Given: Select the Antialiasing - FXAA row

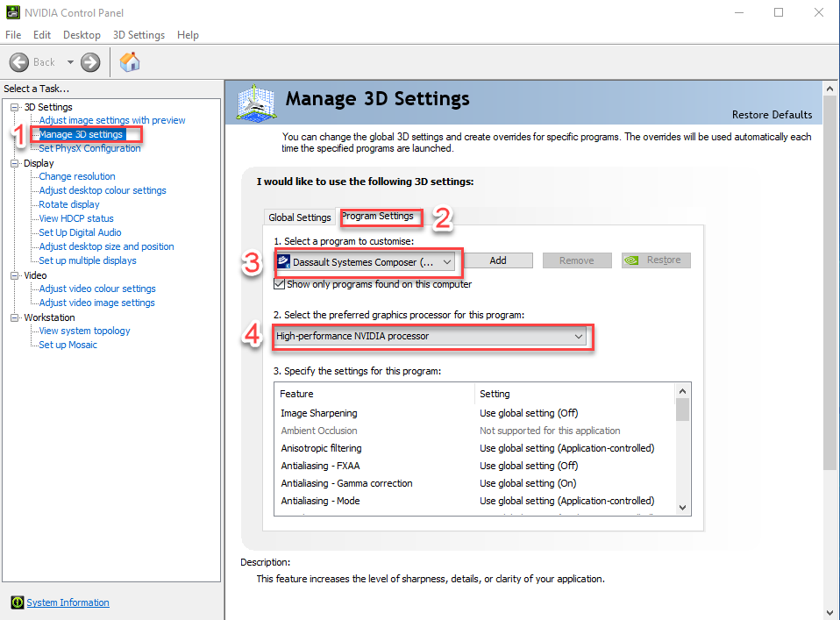Looking at the screenshot, I should point(474,466).
